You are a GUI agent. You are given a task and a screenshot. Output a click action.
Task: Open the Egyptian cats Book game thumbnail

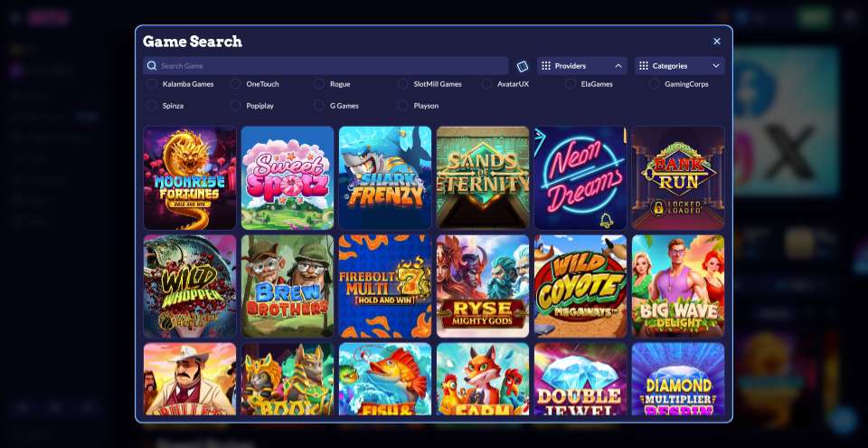pos(288,378)
